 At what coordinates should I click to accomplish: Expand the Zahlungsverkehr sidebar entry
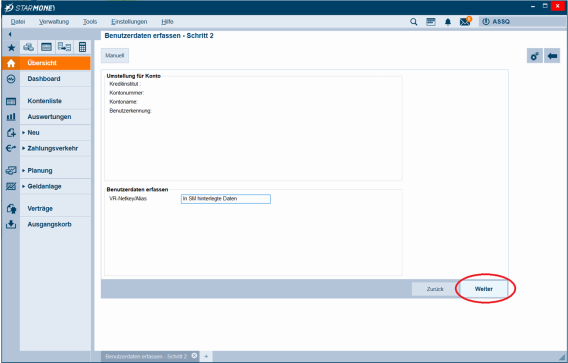pos(55,148)
